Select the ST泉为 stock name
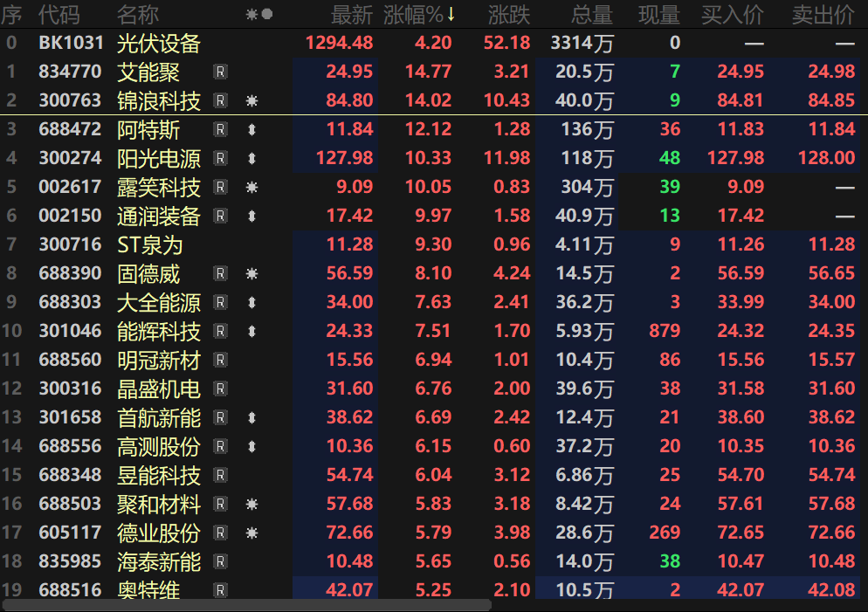The width and height of the screenshot is (868, 612). [x=150, y=244]
